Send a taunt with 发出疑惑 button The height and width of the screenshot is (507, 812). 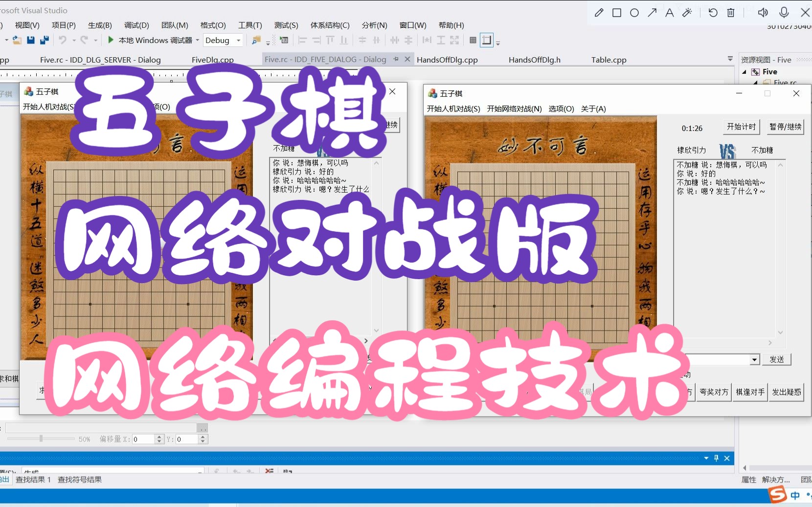(786, 392)
